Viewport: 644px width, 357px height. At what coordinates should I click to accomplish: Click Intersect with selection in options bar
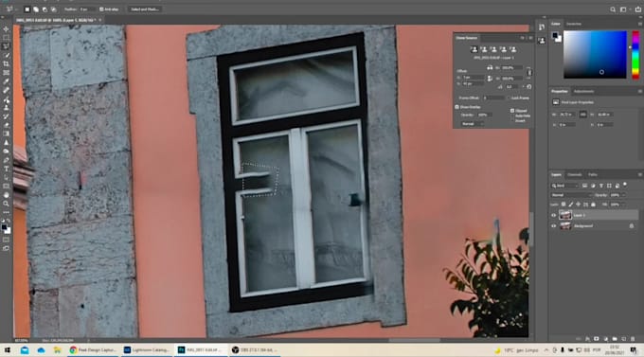[x=53, y=9]
